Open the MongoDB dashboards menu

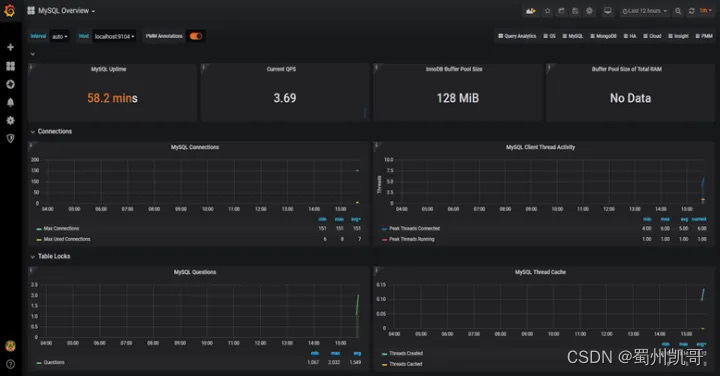603,36
